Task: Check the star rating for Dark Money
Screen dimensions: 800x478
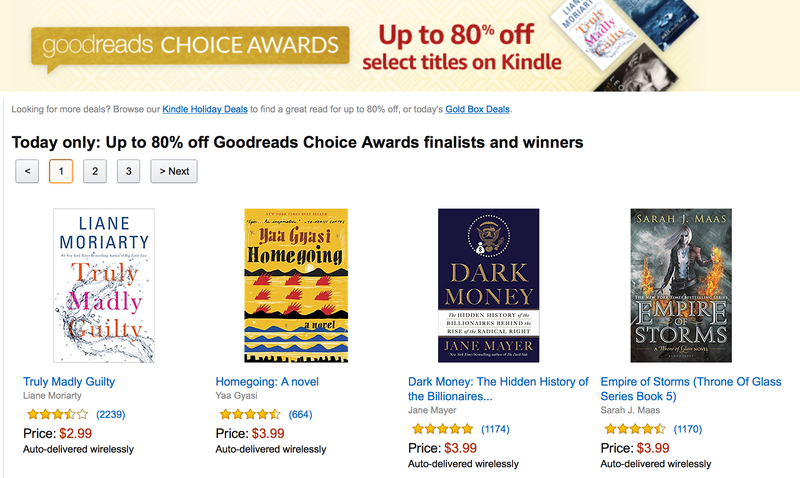Action: tap(443, 429)
